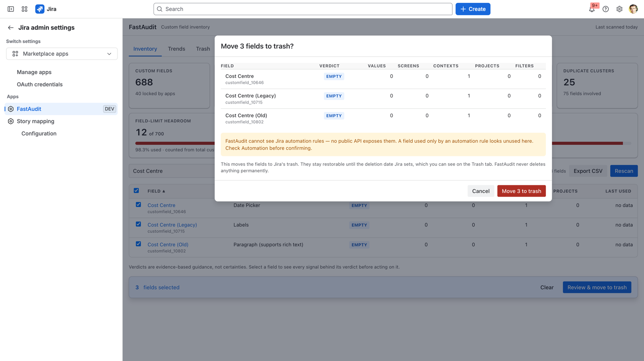Open OAuth credentials in sidebar
The image size is (644, 361).
click(40, 85)
